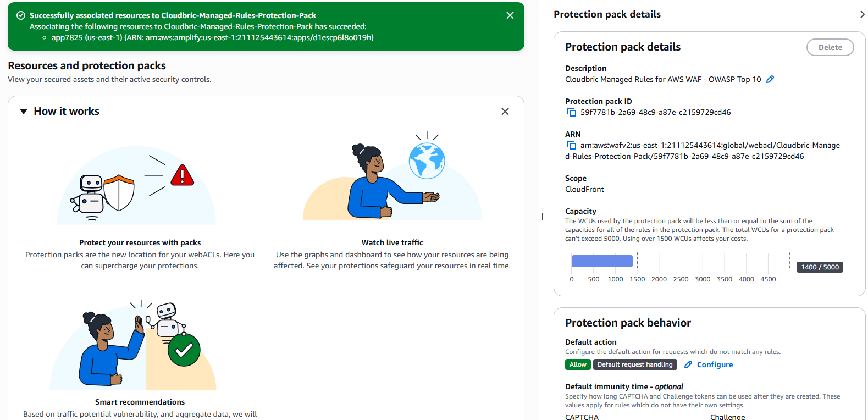This screenshot has width=868, height=420.
Task: Click the blue WCU capacity bar
Action: coord(602,261)
